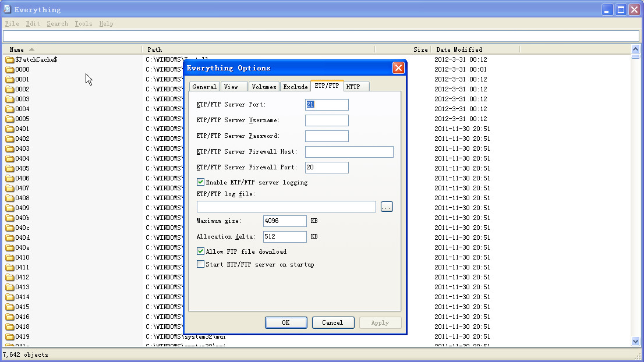Viewport: 644px width, 362px height.
Task: Focus the ETP/FTP log file path field
Action: [x=286, y=207]
